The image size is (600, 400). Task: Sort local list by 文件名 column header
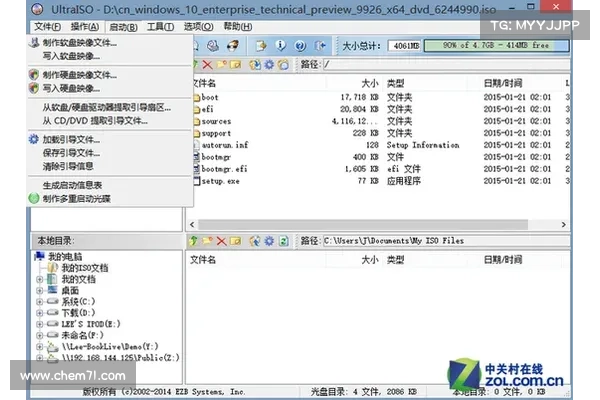203,260
